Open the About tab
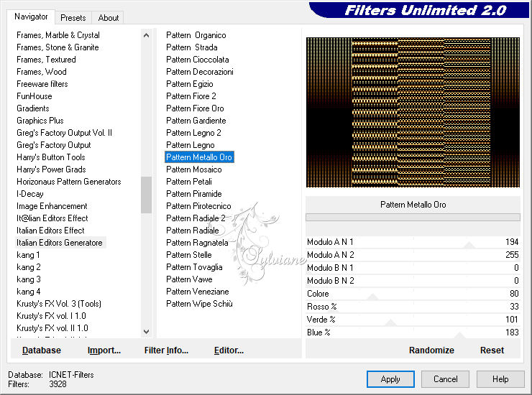 coord(109,18)
